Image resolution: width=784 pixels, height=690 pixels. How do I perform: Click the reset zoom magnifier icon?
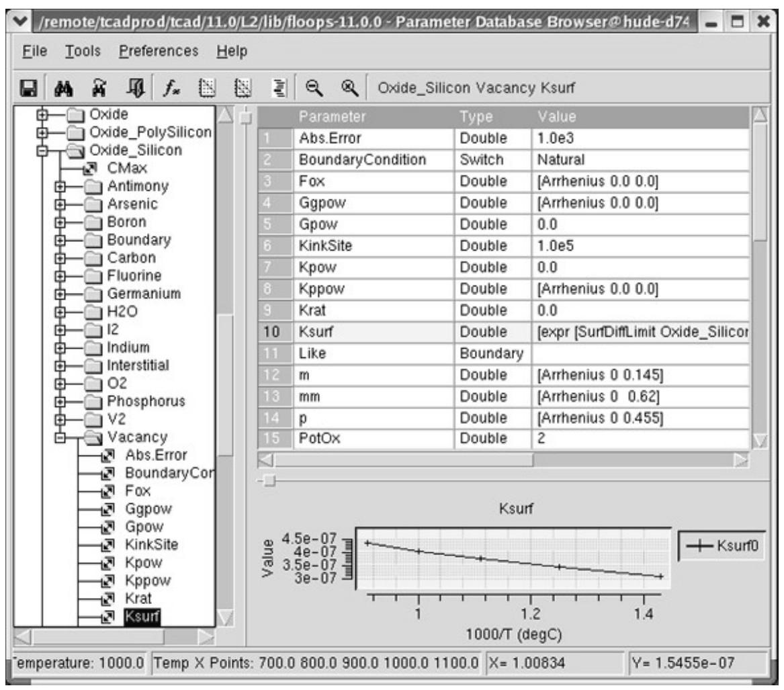(349, 88)
